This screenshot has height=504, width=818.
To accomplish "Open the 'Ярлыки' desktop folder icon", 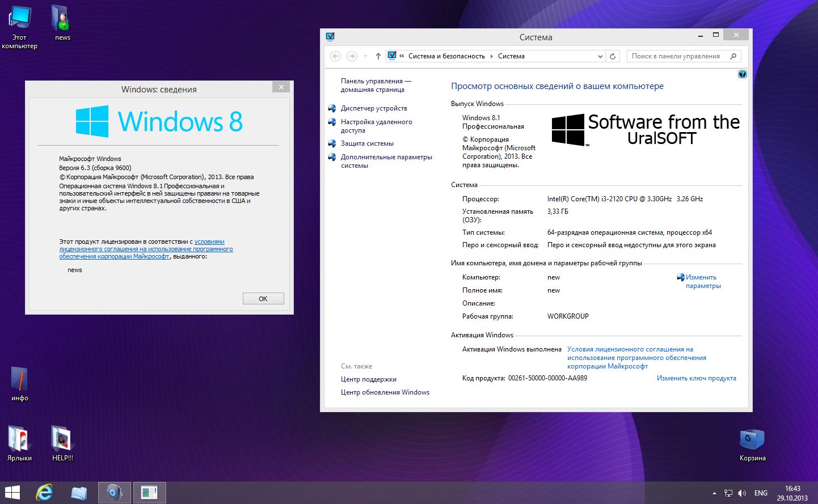I will click(x=19, y=443).
